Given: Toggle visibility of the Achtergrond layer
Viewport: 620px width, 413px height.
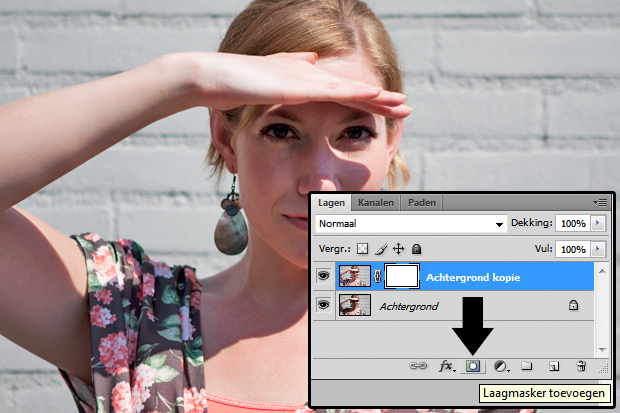Looking at the screenshot, I should 323,306.
